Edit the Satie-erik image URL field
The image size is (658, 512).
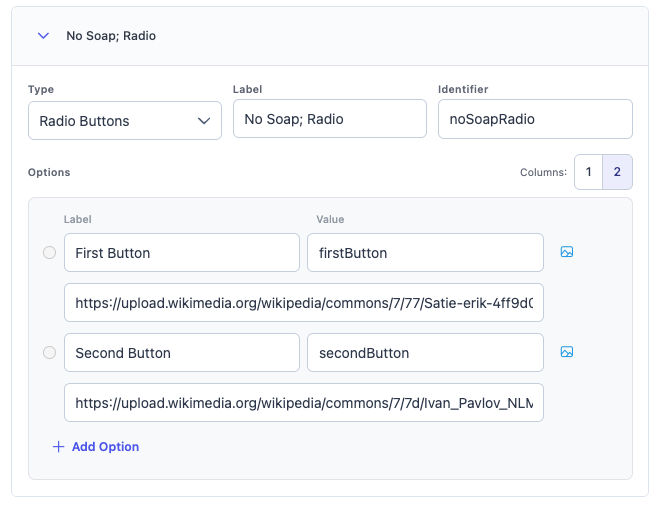click(x=304, y=303)
